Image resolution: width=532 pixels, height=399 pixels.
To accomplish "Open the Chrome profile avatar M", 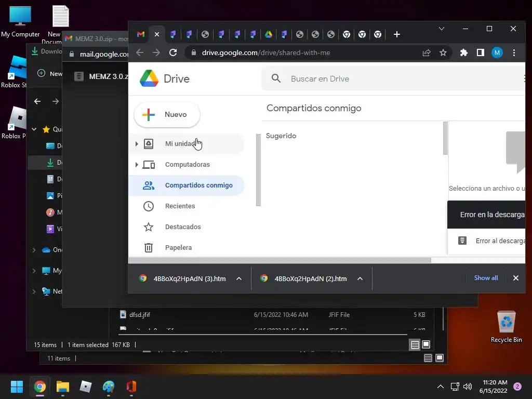I will (x=497, y=52).
